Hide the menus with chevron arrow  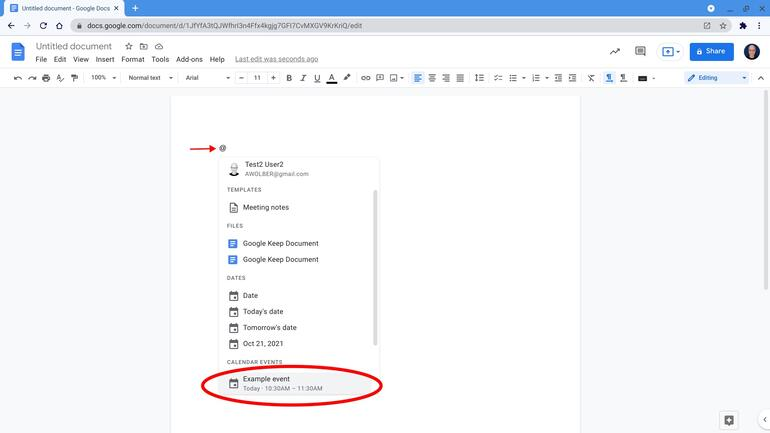coord(761,78)
